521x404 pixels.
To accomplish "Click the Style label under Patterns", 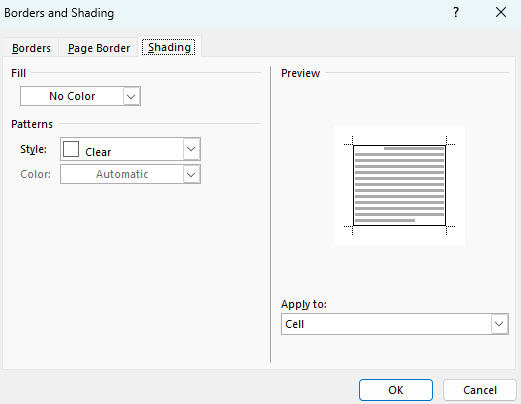I will pos(33,149).
